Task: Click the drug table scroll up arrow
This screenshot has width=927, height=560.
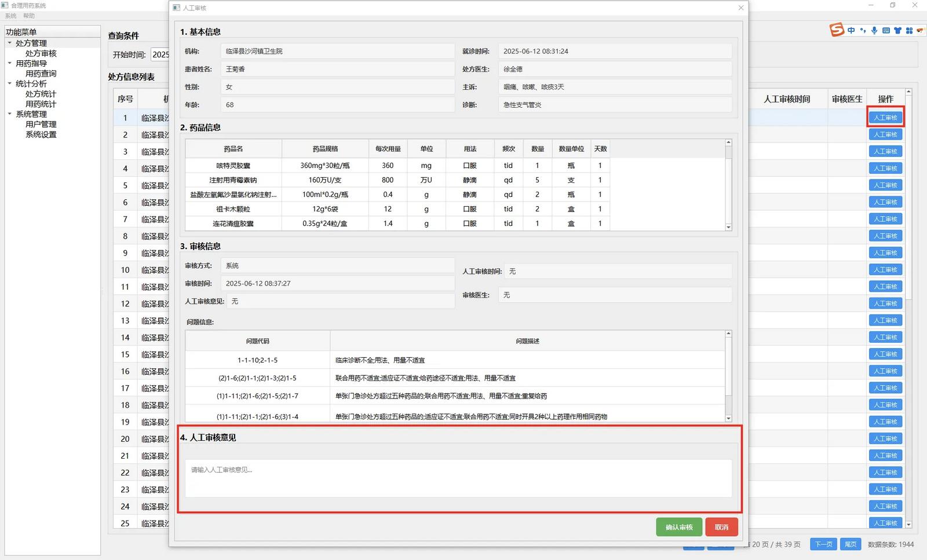Action: [x=728, y=142]
